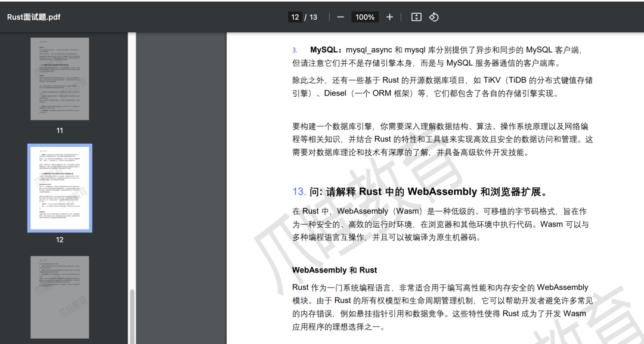644x344 pixels.
Task: Click the paragraph starting Rust 作为一门系统编程语言
Action: click(x=442, y=307)
